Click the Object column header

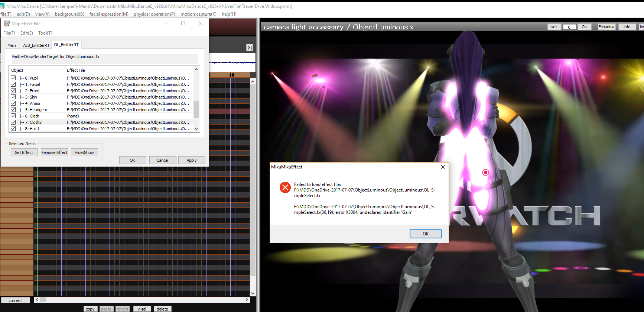37,70
